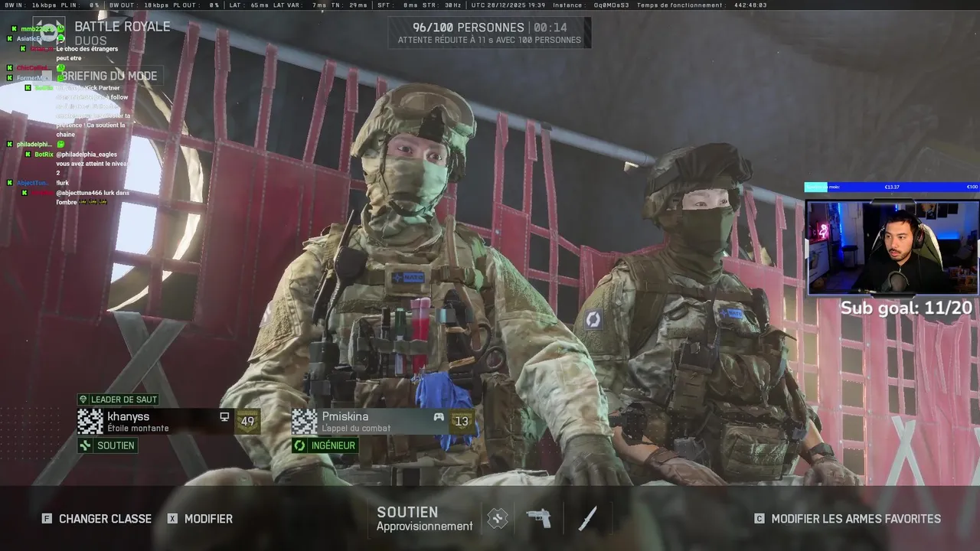Click the LEADER DE SAUT label
Image resolution: width=980 pixels, height=551 pixels.
click(x=124, y=399)
